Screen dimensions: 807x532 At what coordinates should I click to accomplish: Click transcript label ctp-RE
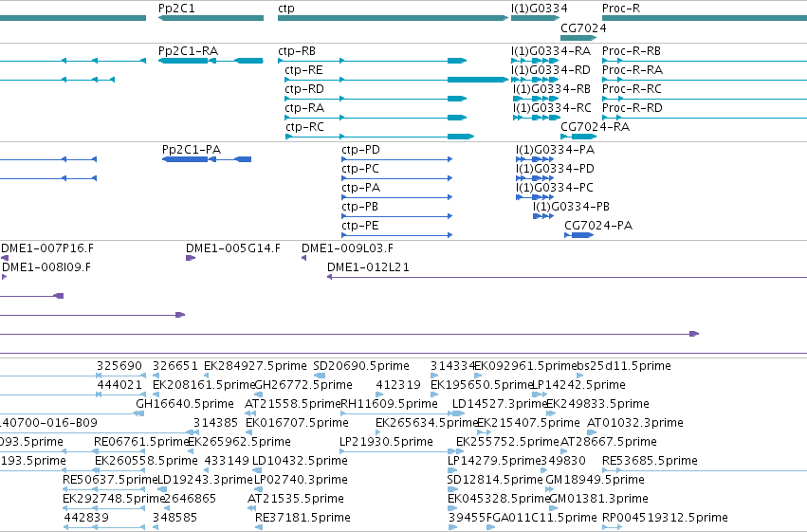(x=303, y=70)
